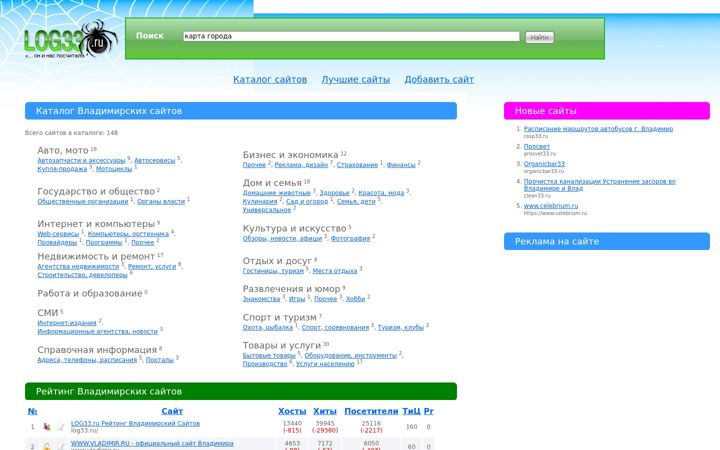The image size is (720, 450).
Task: Open the Домашние животные link
Action: click(x=277, y=193)
